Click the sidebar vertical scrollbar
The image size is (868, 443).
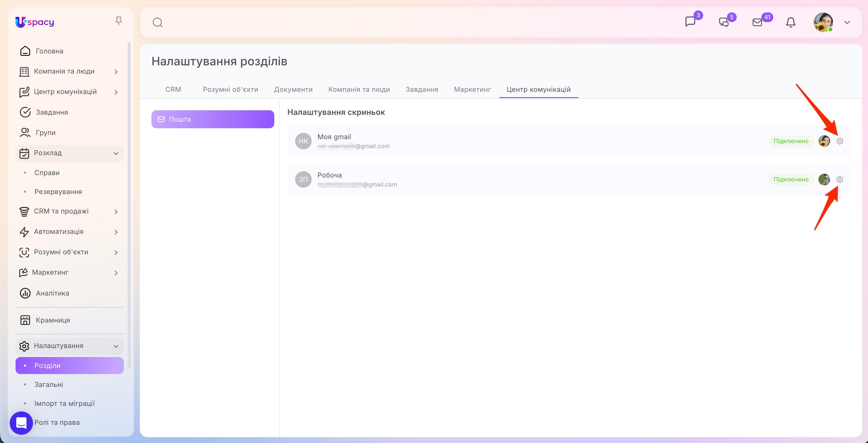click(x=129, y=205)
